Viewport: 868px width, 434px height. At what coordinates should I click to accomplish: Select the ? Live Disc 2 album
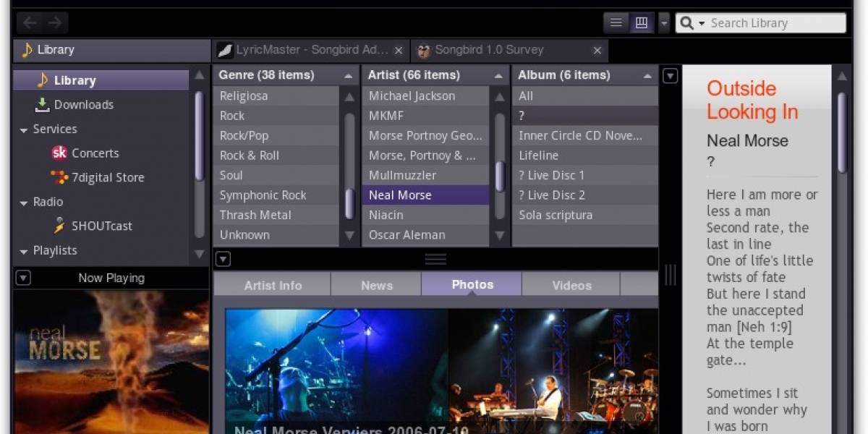585,195
